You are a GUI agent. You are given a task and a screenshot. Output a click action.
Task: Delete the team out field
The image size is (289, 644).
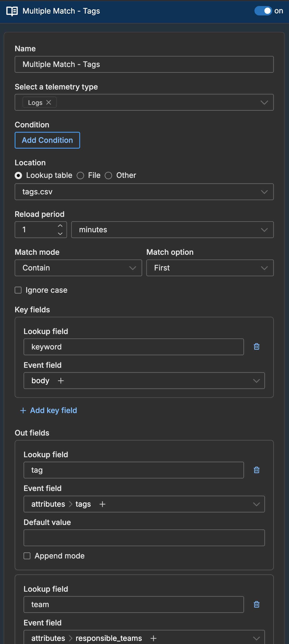pyautogui.click(x=257, y=605)
